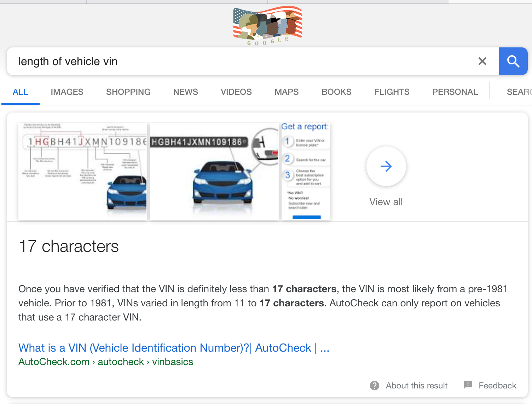
Task: Switch to the ALL tab
Action: 21,92
